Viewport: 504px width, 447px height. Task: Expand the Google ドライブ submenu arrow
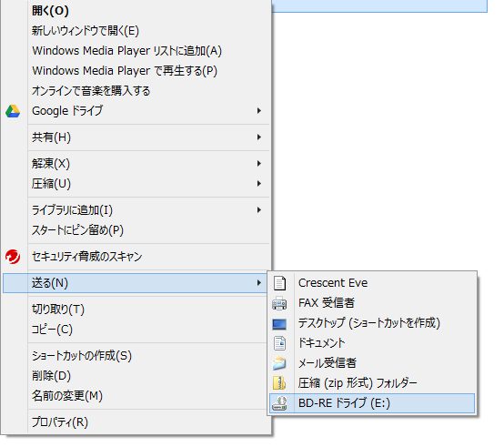259,111
